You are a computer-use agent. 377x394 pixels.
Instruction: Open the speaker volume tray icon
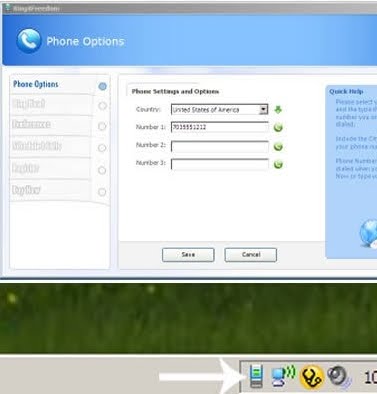339,377
